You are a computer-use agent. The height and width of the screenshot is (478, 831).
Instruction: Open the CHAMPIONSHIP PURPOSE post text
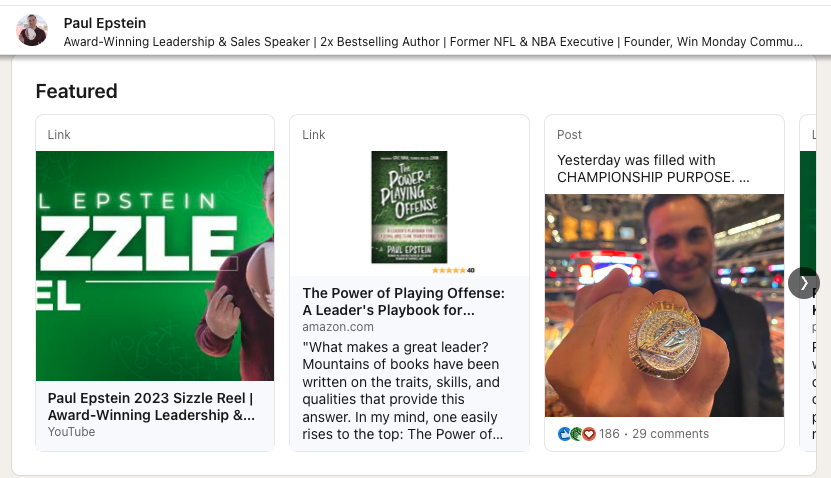[653, 169]
